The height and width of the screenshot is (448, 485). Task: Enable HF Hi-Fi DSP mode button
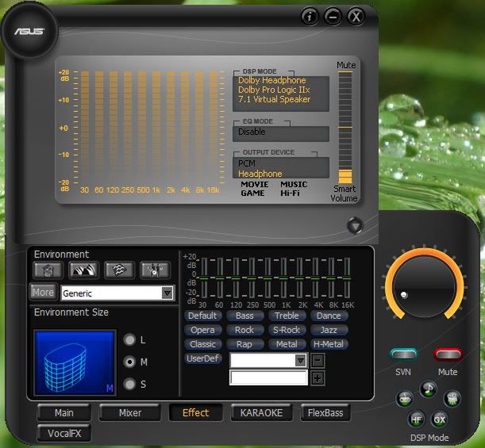click(x=416, y=419)
